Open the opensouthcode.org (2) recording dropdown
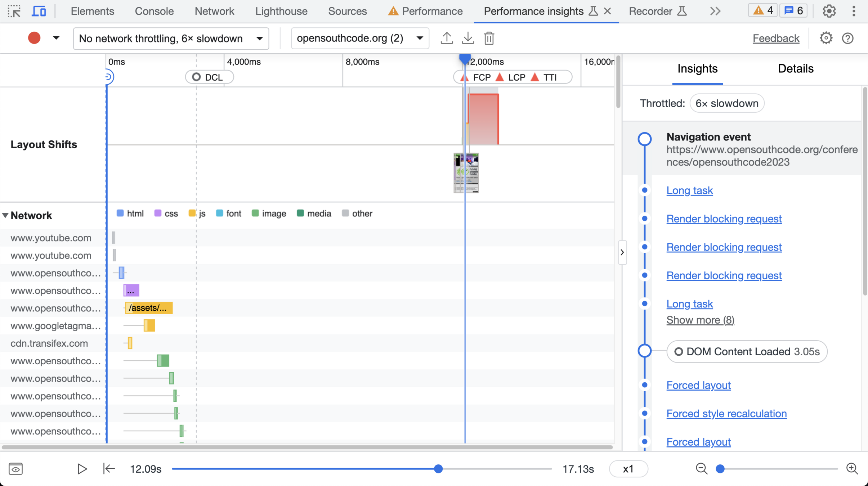This screenshot has height=486, width=868. click(x=359, y=38)
